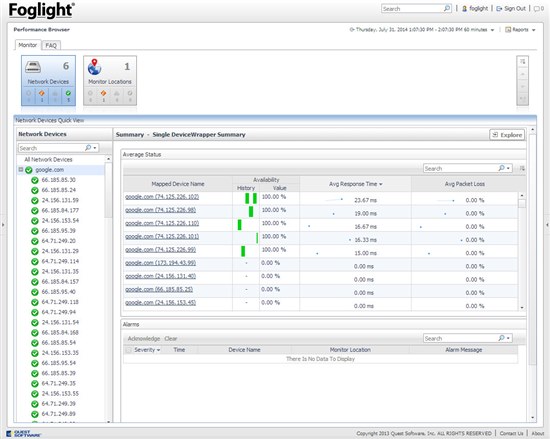
Task: Click the status icon for 66.185.85.30
Action: pyautogui.click(x=35, y=180)
